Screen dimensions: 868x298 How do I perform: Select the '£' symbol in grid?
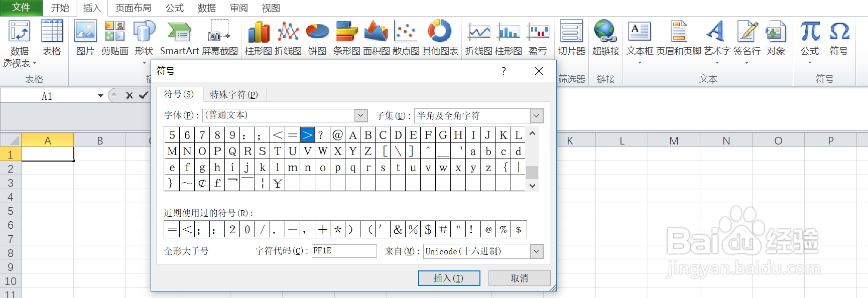click(x=217, y=183)
